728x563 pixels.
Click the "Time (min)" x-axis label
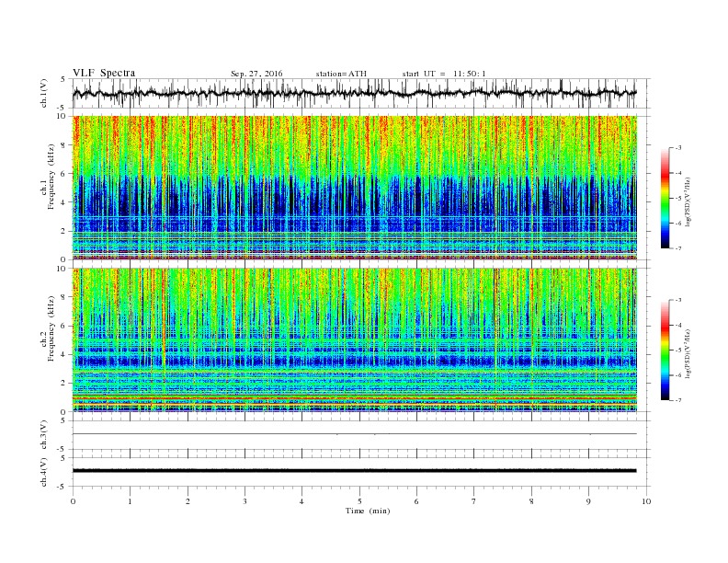point(368,511)
